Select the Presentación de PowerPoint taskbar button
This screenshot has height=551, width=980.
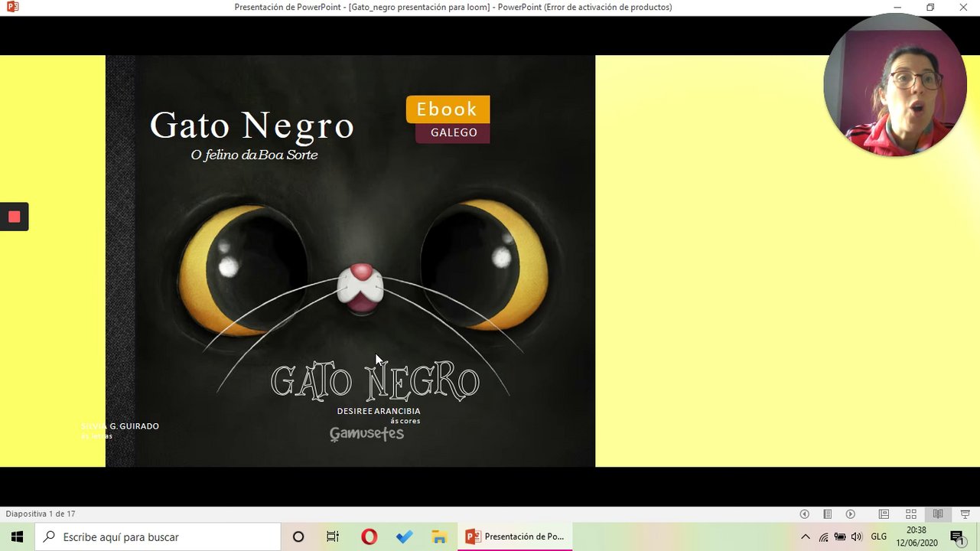click(515, 537)
